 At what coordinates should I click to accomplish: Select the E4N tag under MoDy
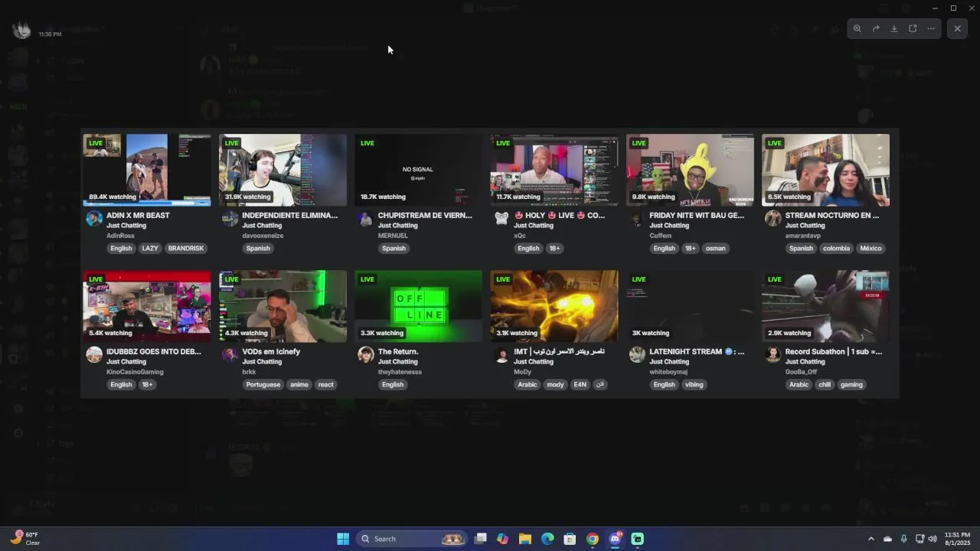(580, 384)
